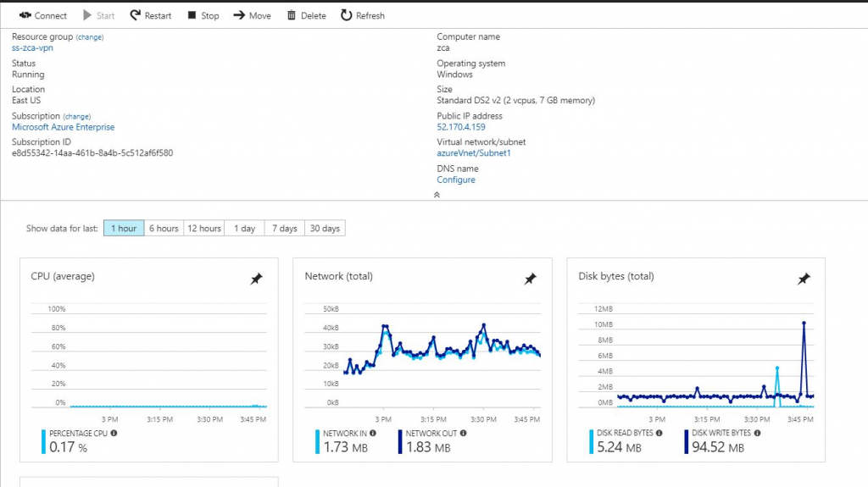Open the ss-zca-vpn resource group

(x=32, y=48)
